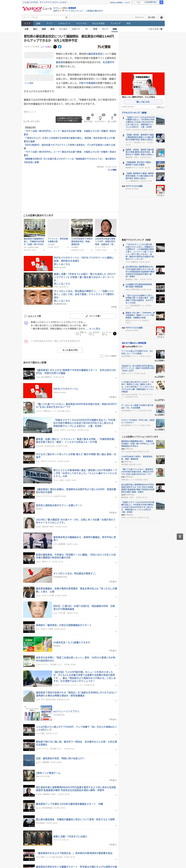Close the この記事はいかがでしたか tooltip
Viewport: 186px width, 868px height.
click(81, 118)
